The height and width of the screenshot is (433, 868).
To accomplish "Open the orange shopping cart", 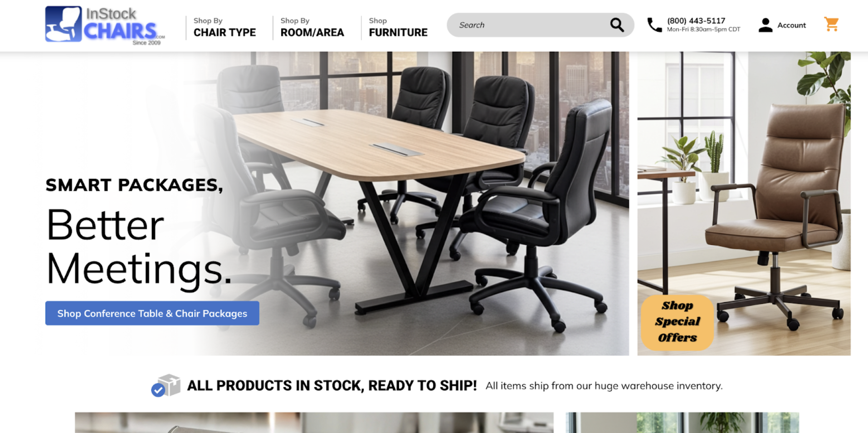I will [x=832, y=24].
